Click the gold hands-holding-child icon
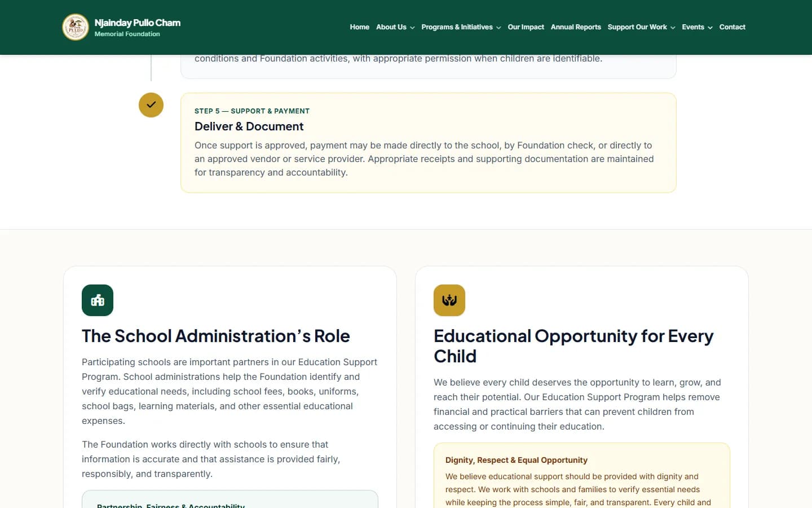This screenshot has width=812, height=508. [449, 300]
